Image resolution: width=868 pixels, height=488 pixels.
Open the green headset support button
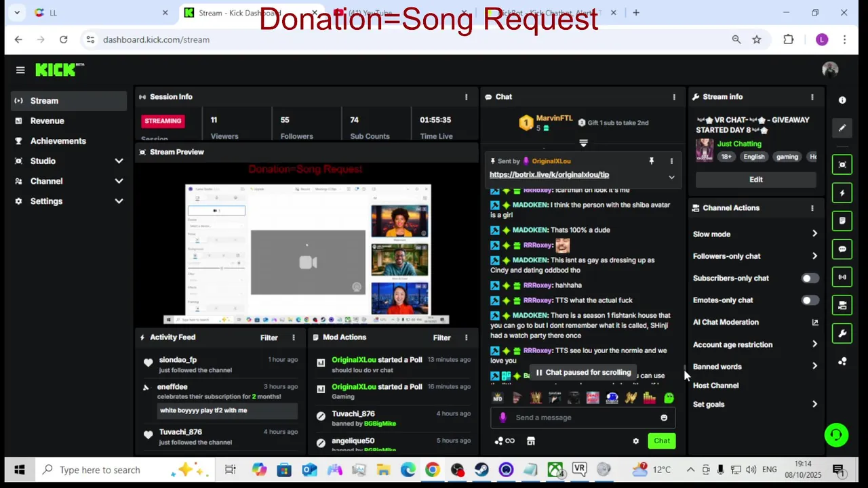pyautogui.click(x=836, y=435)
